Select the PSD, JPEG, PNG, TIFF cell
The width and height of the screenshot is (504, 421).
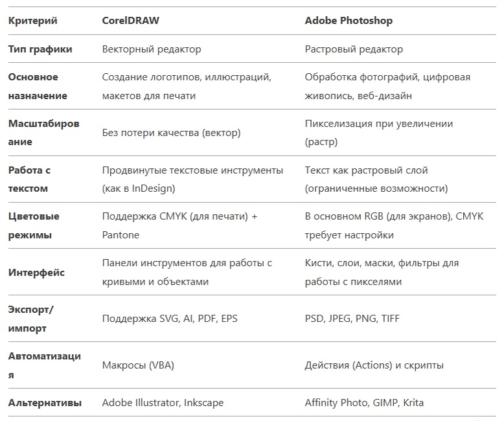[352, 319]
